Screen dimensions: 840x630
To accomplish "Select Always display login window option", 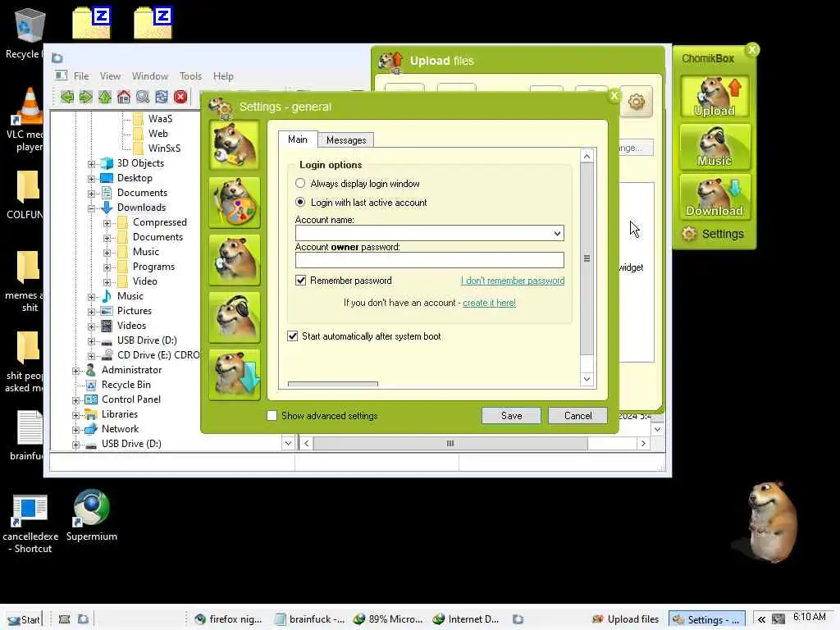I will [300, 183].
